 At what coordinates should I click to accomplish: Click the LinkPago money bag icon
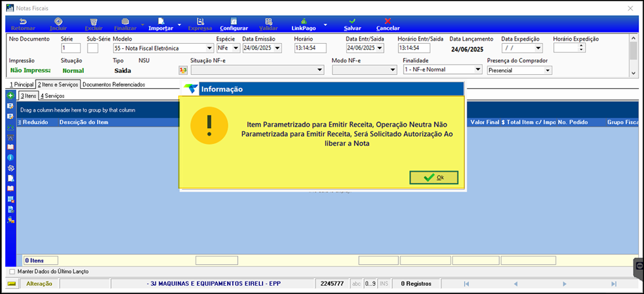coord(303,22)
